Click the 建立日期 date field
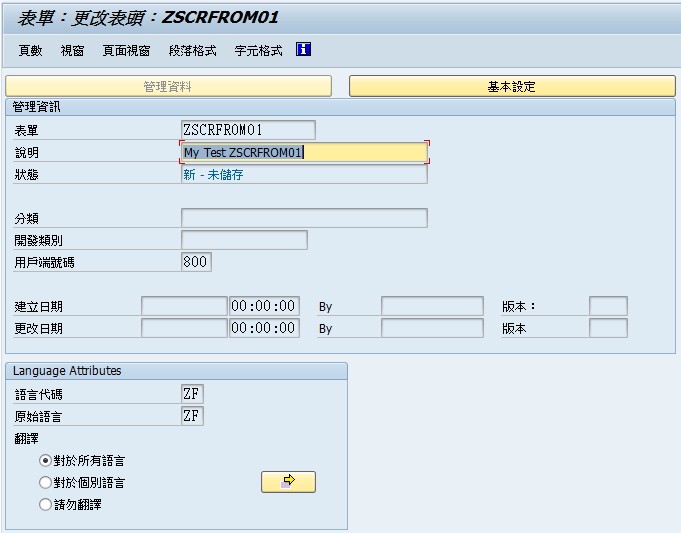Image resolution: width=681 pixels, height=533 pixels. point(184,306)
